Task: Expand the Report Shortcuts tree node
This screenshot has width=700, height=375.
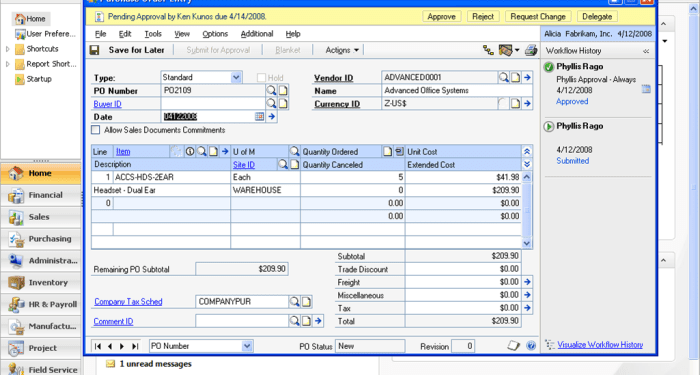Action: tap(7, 64)
